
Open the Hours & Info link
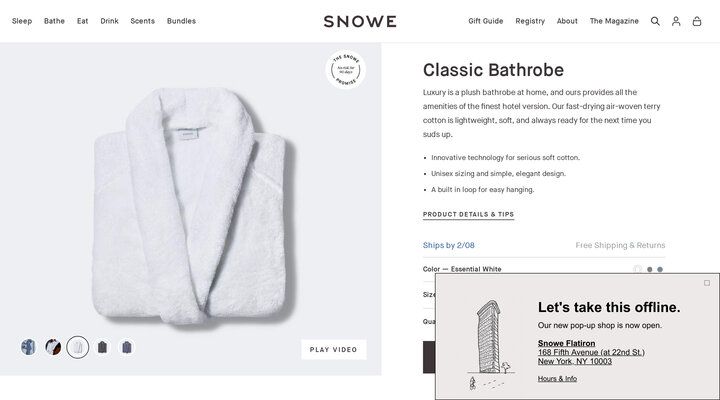[x=557, y=379]
